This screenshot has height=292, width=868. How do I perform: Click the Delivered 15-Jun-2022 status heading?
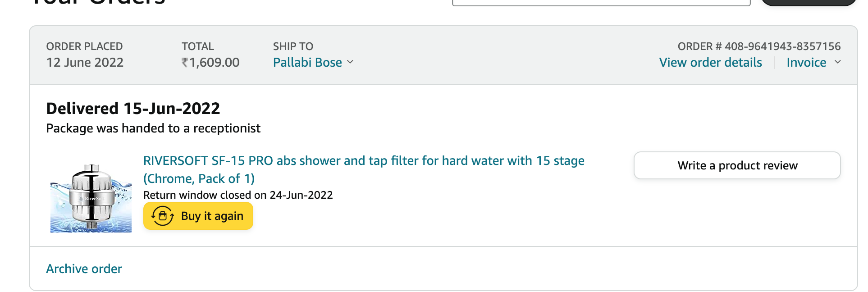(x=133, y=109)
